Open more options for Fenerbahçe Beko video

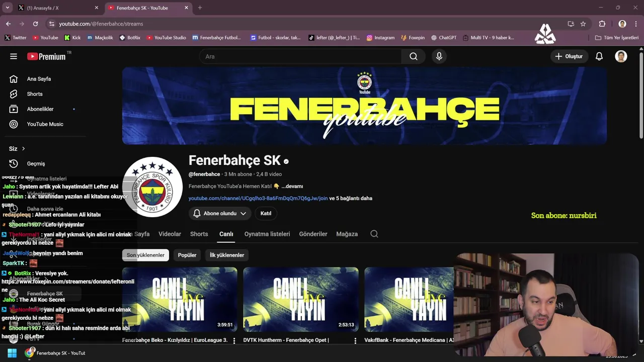[x=234, y=340]
